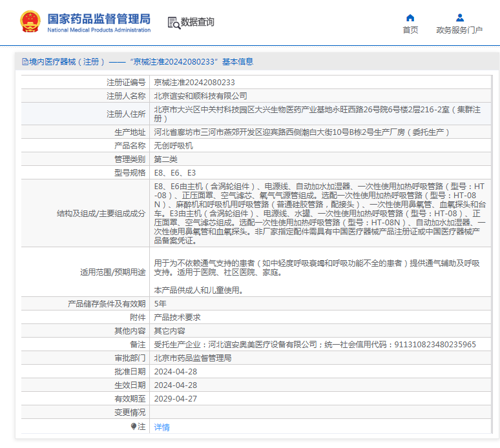Click the user portal person icon
This screenshot has width=500, height=448.
tap(459, 17)
